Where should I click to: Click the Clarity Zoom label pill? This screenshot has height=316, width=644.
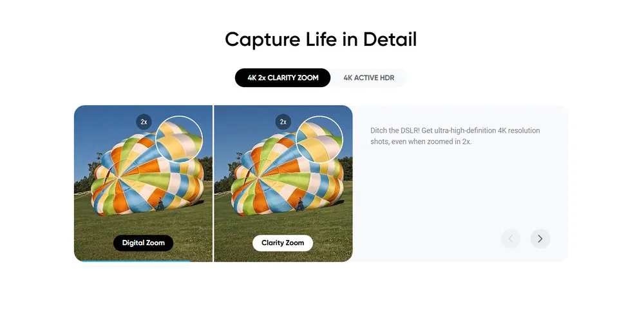tap(283, 242)
